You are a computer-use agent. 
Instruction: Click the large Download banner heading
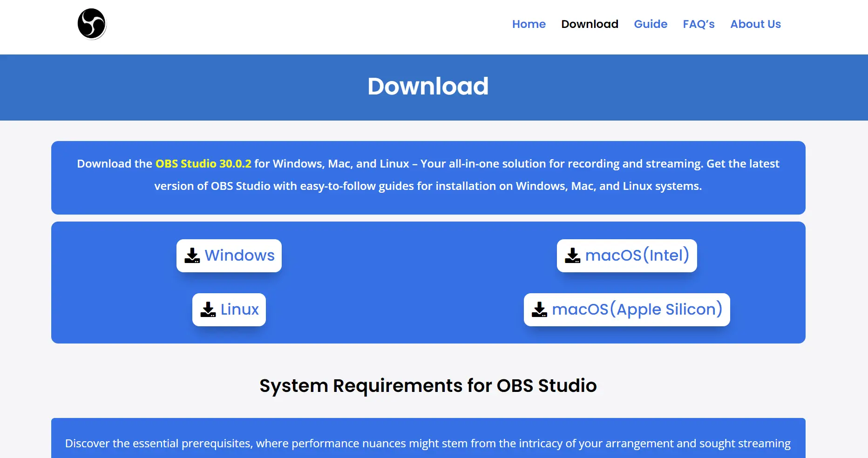tap(428, 86)
